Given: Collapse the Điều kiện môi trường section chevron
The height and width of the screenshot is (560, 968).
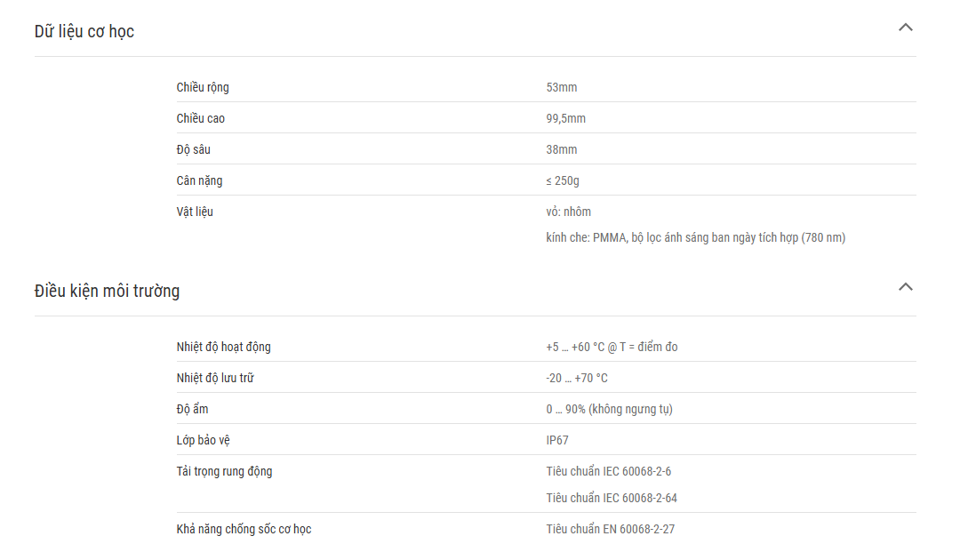Looking at the screenshot, I should [x=905, y=286].
